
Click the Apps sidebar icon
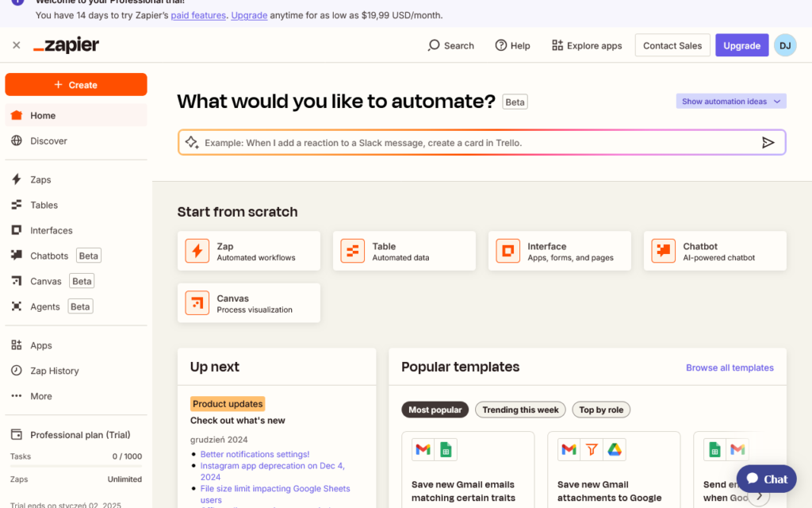click(17, 345)
